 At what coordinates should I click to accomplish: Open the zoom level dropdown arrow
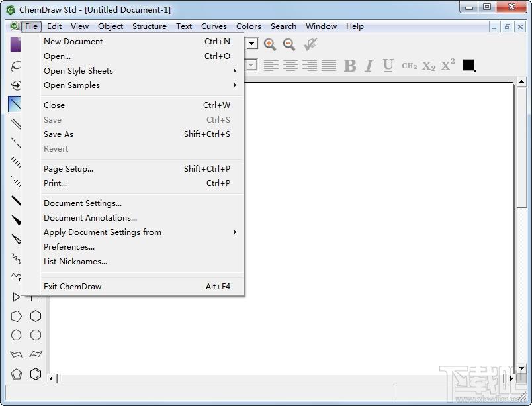[x=251, y=44]
